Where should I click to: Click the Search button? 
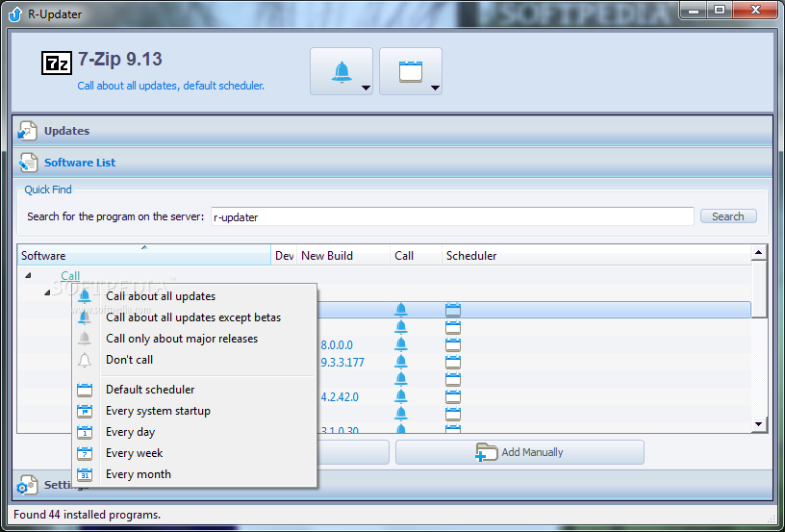pos(728,216)
